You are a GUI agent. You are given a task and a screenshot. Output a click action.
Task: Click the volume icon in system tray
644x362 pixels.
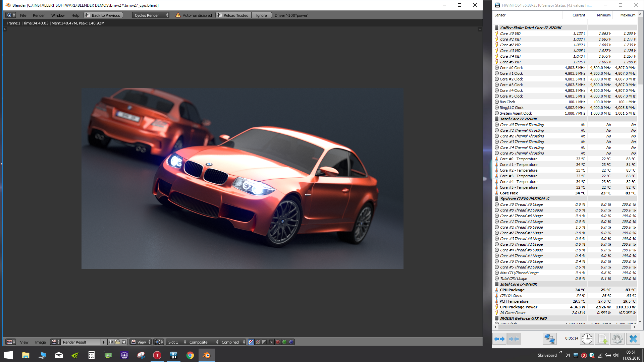[x=615, y=355]
